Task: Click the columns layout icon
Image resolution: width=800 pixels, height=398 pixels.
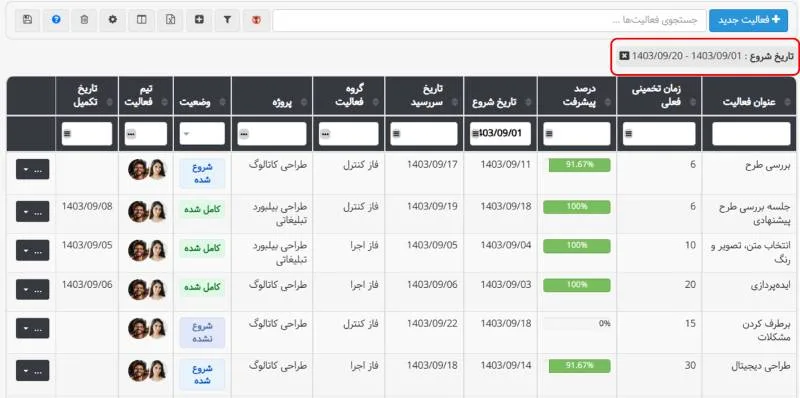Action: pos(141,20)
